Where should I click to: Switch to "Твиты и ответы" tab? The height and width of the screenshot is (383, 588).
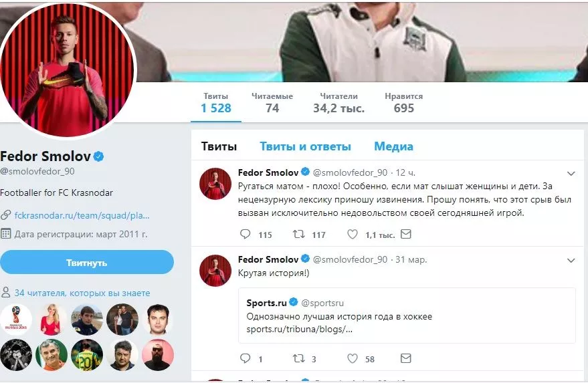pos(305,146)
